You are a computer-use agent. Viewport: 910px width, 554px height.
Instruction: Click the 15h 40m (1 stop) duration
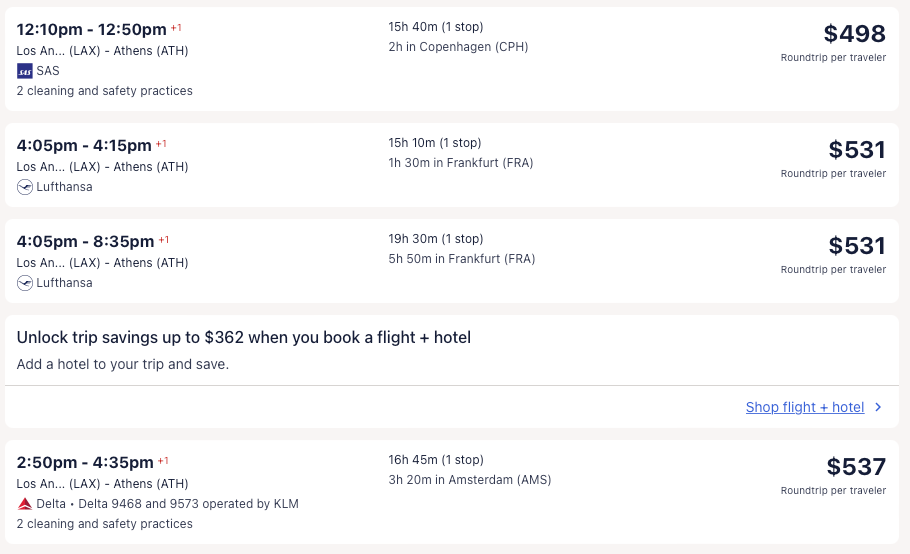[435, 27]
